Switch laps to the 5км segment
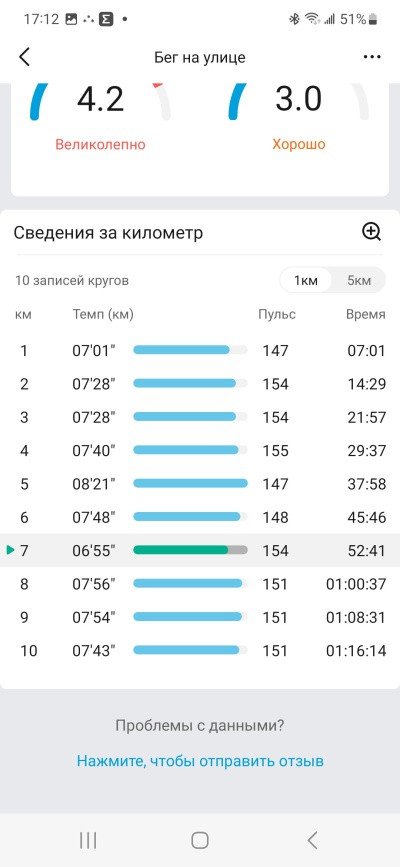The image size is (400, 867). tap(359, 280)
